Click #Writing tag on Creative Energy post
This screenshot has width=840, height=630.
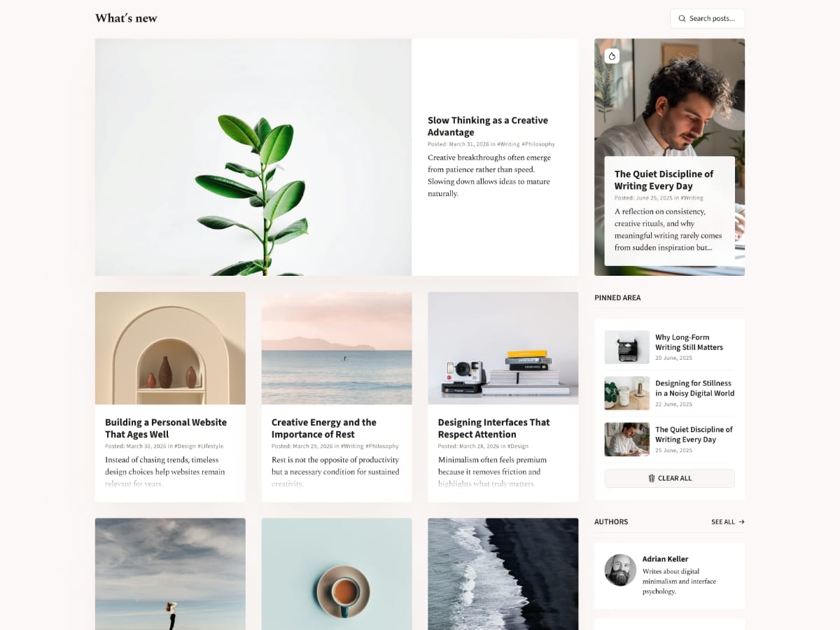pos(352,446)
